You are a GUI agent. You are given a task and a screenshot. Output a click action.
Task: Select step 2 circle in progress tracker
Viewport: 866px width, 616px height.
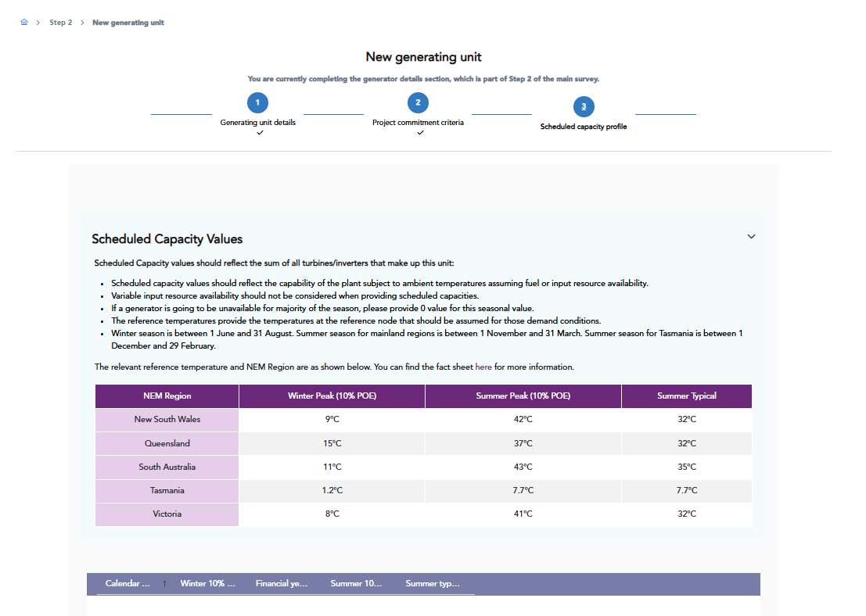(418, 103)
